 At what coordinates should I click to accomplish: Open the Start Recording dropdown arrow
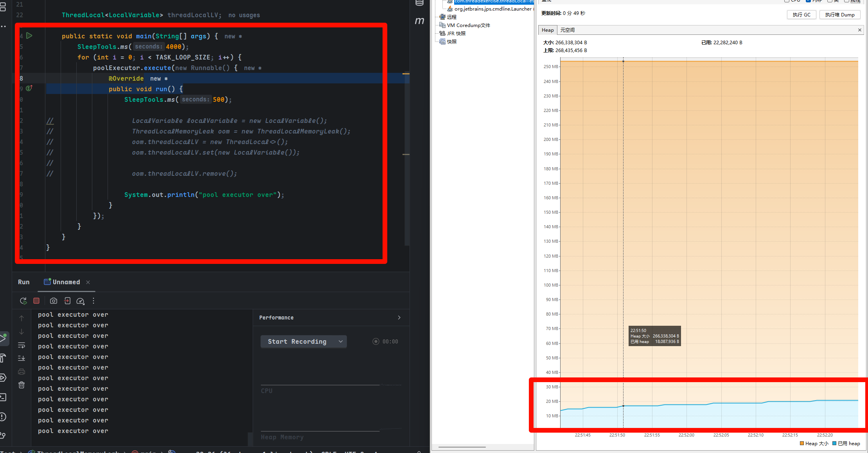coord(341,341)
